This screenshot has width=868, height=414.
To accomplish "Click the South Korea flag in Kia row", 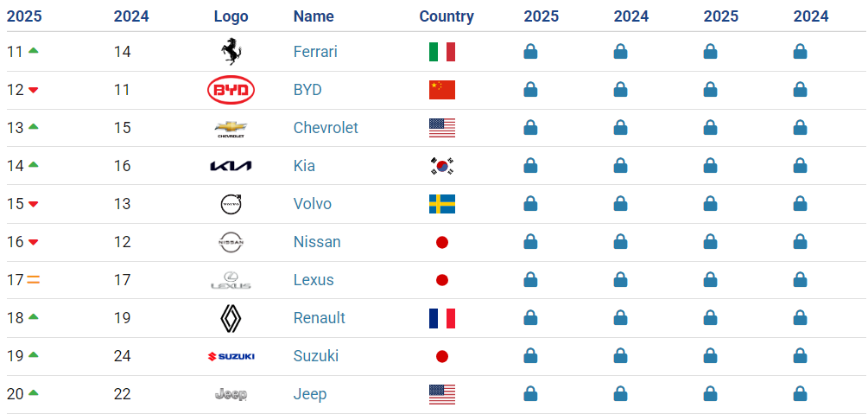I will point(441,166).
